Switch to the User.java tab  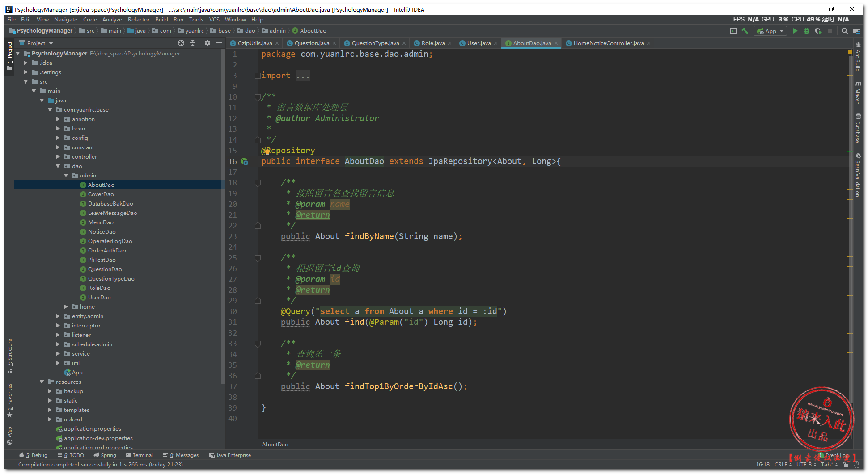(479, 43)
